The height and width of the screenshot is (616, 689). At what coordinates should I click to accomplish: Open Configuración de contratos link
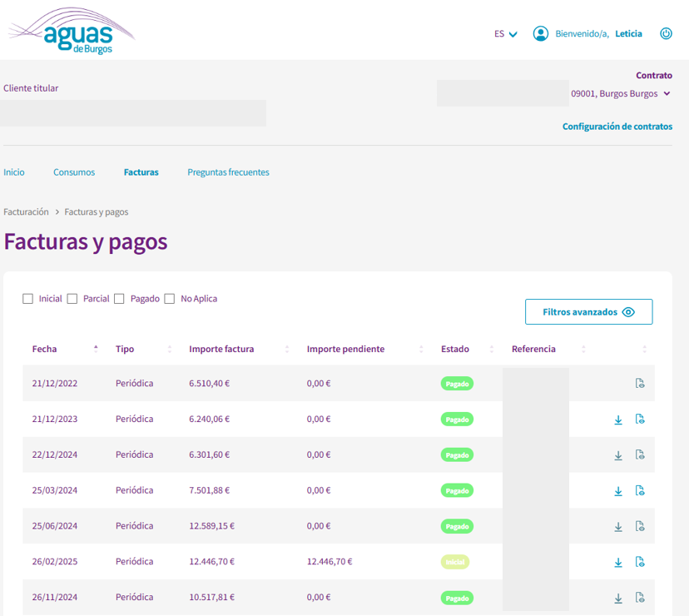pos(617,127)
